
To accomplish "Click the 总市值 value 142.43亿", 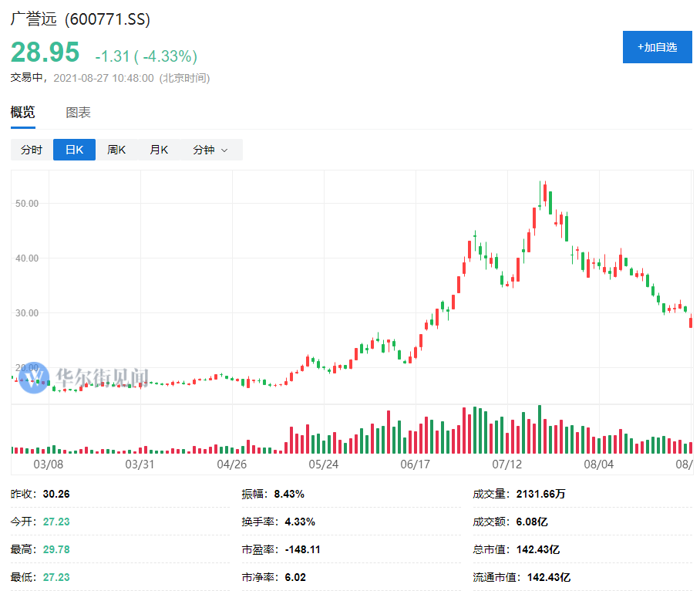I will [538, 549].
